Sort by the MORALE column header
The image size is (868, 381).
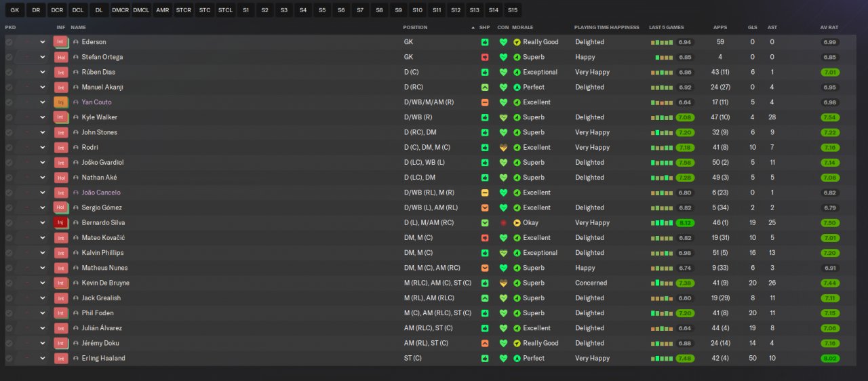[522, 28]
